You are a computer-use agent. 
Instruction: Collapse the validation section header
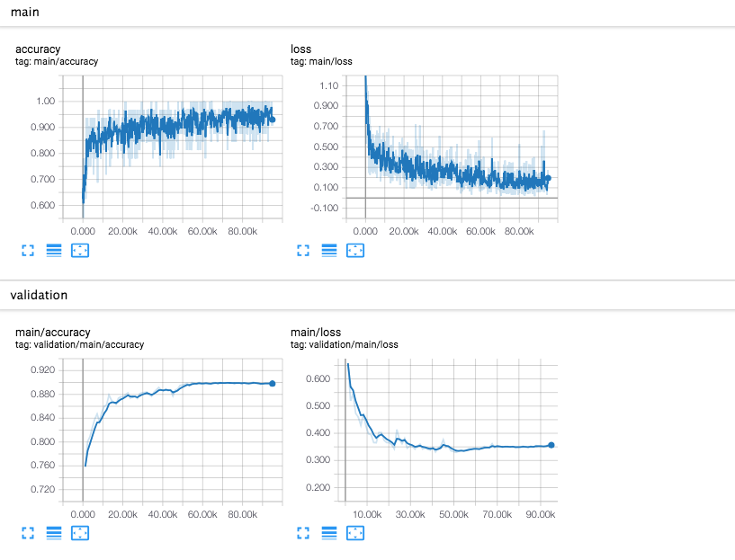click(38, 295)
